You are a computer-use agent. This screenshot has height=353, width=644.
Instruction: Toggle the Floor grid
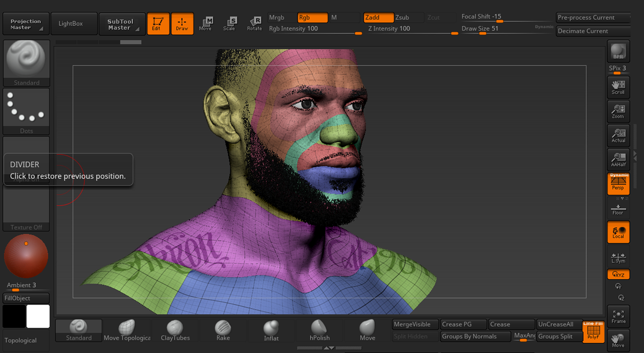click(x=618, y=208)
